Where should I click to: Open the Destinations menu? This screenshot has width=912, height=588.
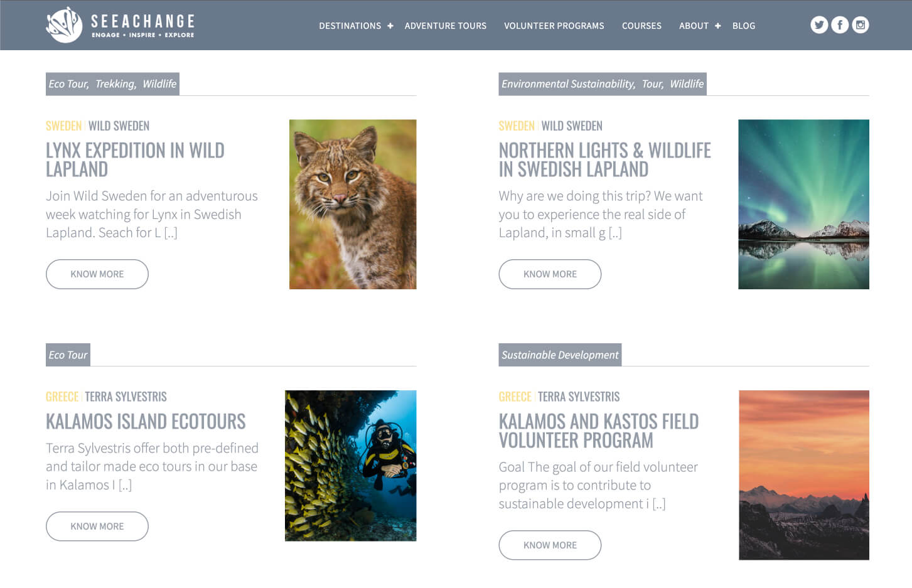[350, 26]
